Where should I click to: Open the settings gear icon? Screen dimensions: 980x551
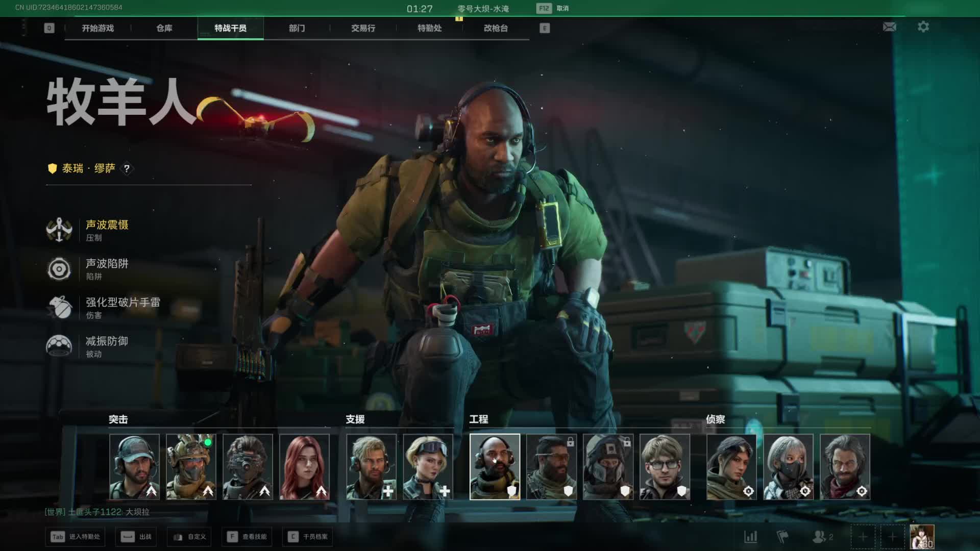click(923, 27)
